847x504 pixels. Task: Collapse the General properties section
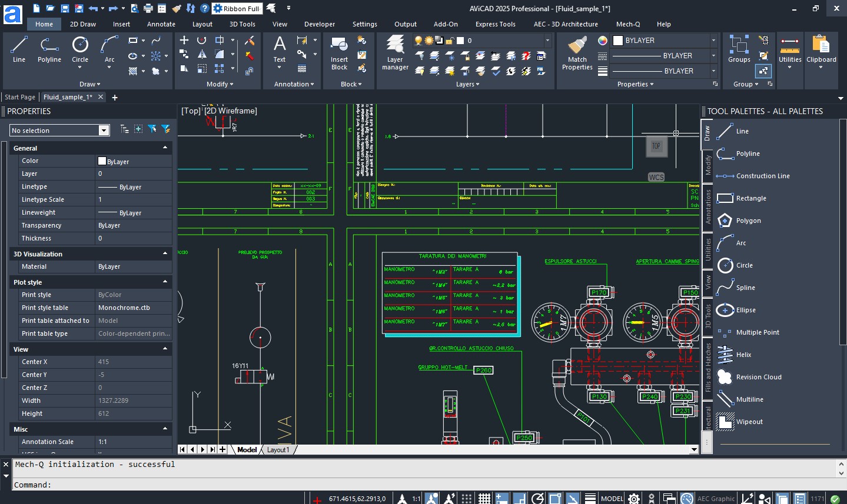point(165,148)
